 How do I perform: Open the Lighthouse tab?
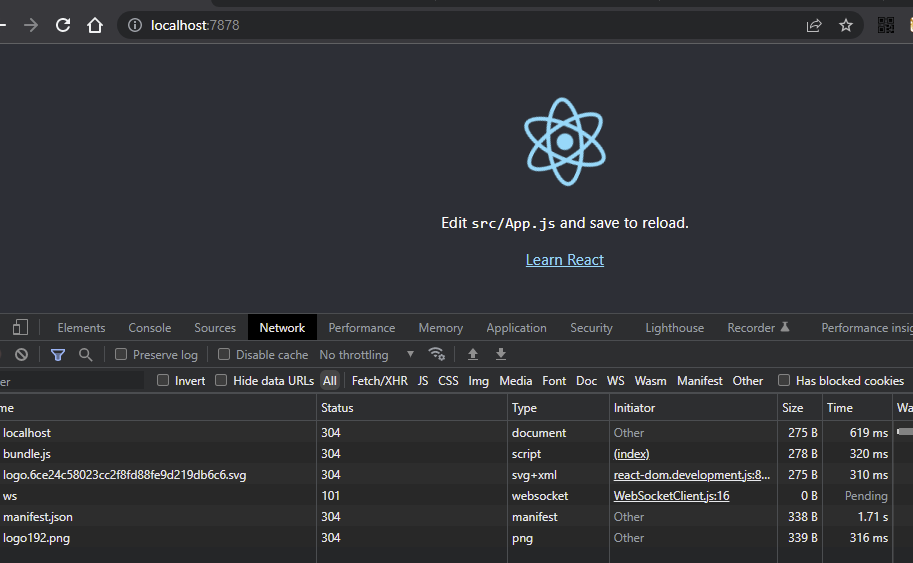point(674,328)
